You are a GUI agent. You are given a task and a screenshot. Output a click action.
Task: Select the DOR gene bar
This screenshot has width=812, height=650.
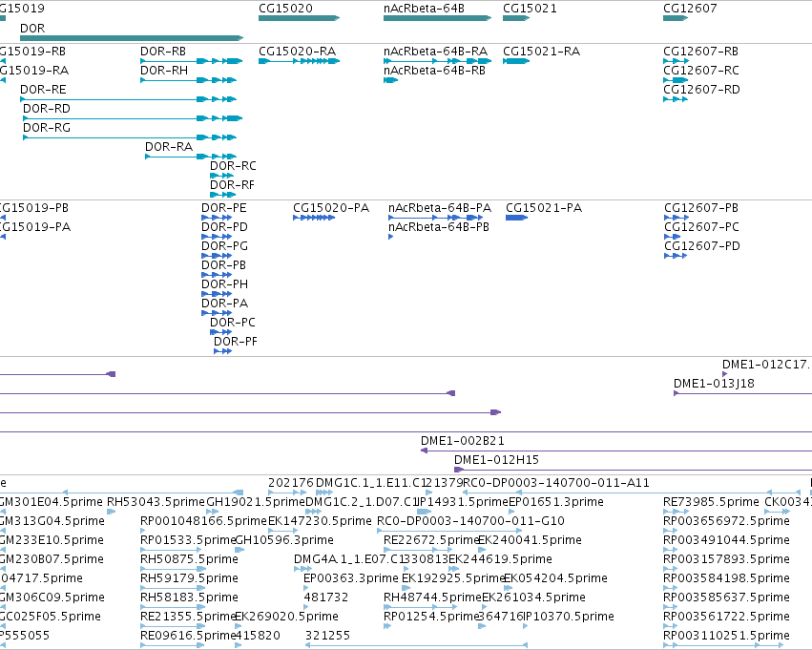tap(132, 38)
